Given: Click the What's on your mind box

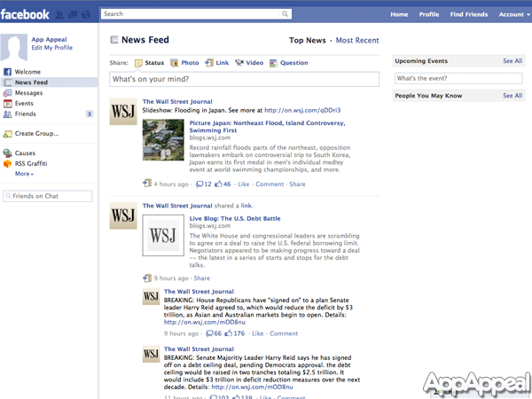Looking at the screenshot, I should coord(245,79).
